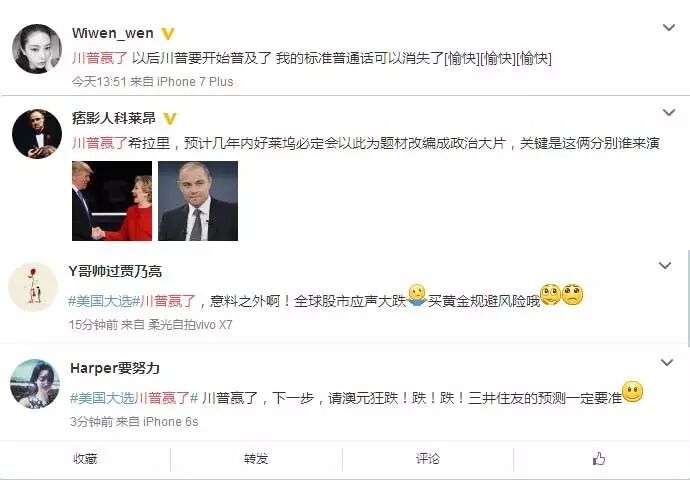
Task: Open #美国大选川普赢了# hashtag in Harper's post
Action: [134, 398]
